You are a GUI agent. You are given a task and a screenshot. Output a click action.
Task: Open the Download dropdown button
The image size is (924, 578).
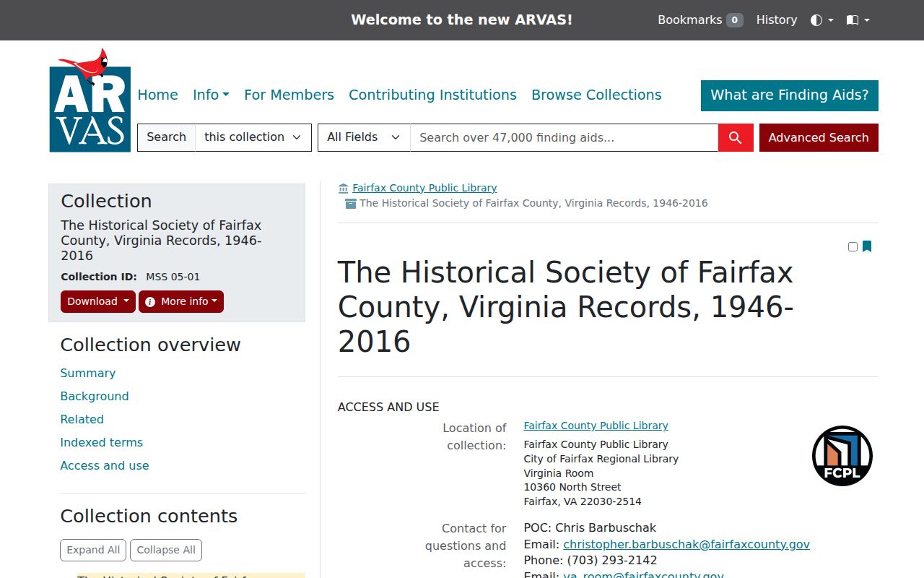pyautogui.click(x=98, y=301)
